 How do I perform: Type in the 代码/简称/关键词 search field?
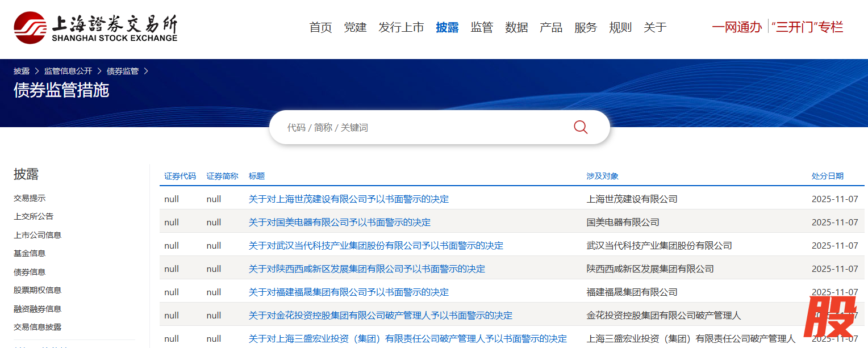pos(420,128)
